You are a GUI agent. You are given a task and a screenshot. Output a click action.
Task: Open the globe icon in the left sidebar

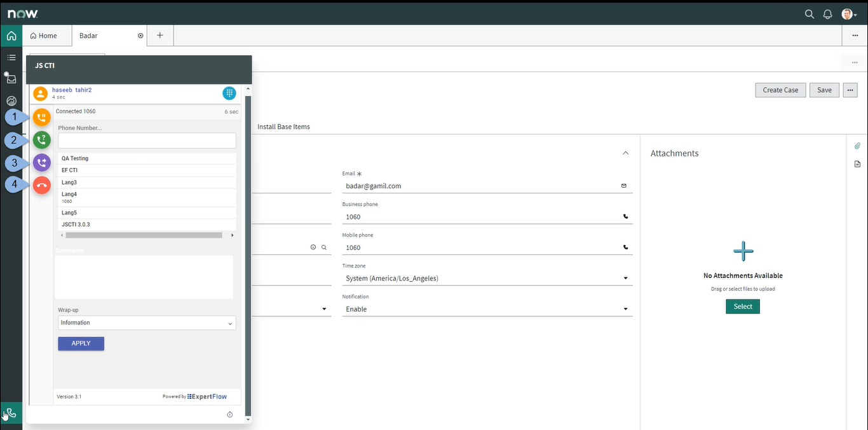(11, 101)
